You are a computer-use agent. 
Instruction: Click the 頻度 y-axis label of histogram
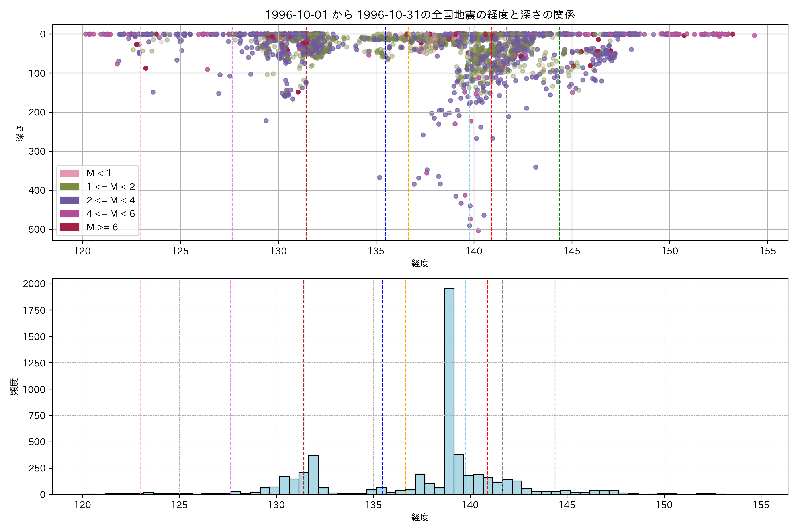[14, 387]
